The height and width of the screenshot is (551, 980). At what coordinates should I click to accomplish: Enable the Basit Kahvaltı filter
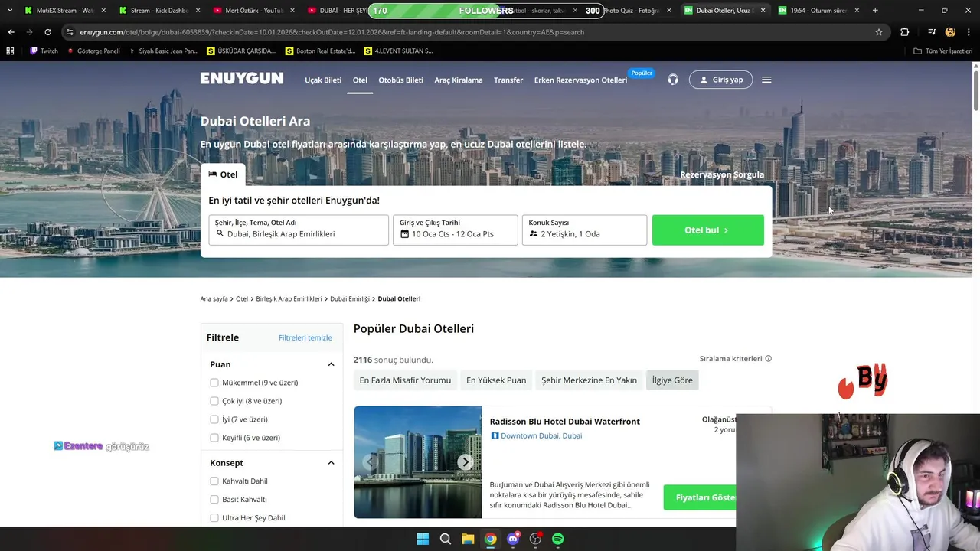(214, 500)
